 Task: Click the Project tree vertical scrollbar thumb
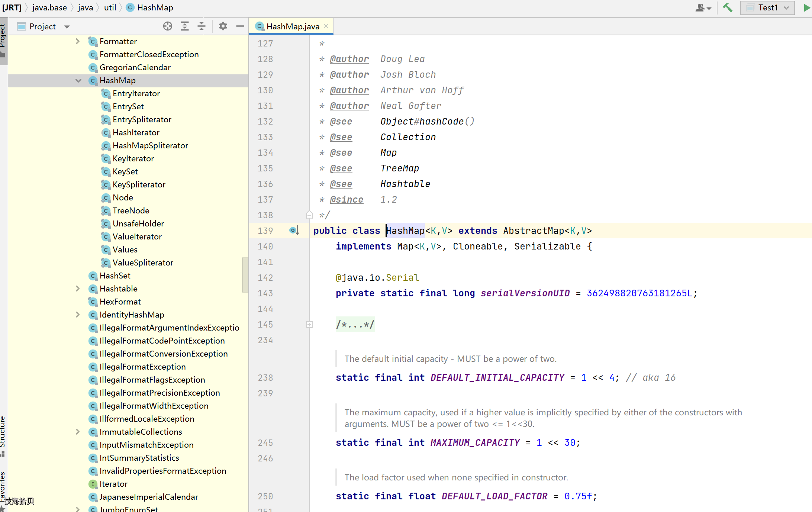(245, 275)
